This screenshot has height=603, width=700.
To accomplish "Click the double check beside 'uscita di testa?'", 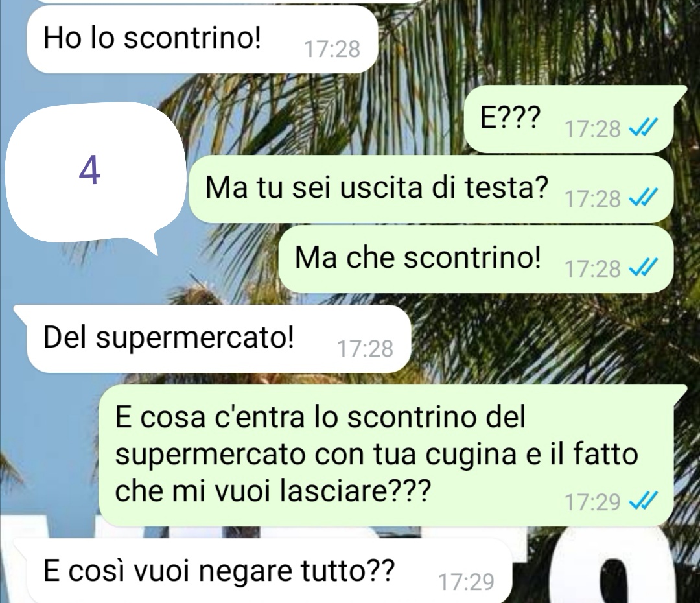I will click(643, 198).
